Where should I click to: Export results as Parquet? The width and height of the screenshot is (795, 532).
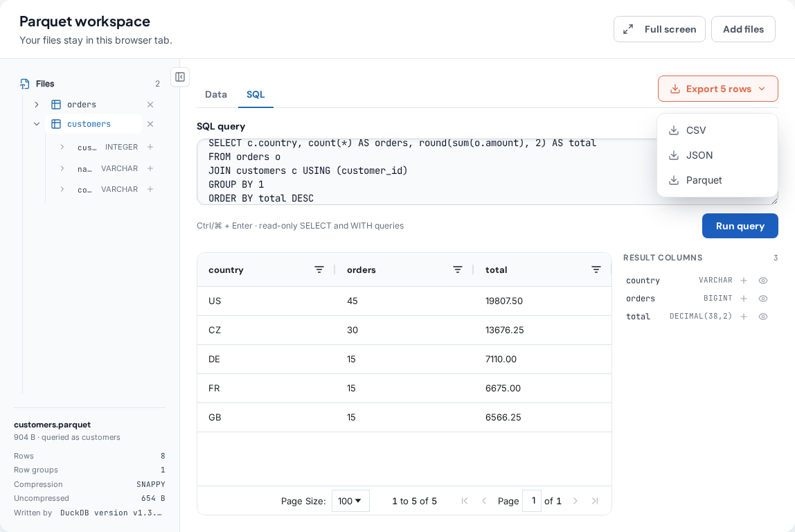(717, 180)
